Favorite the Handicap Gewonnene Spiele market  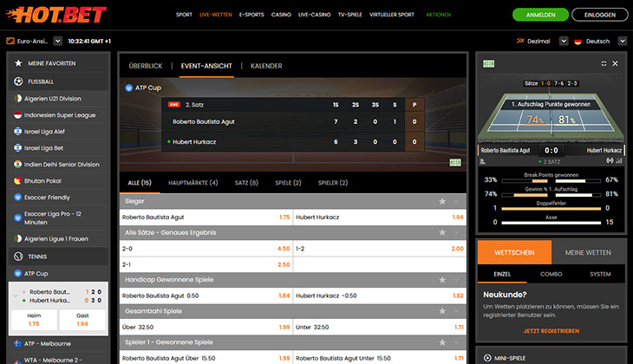442,280
